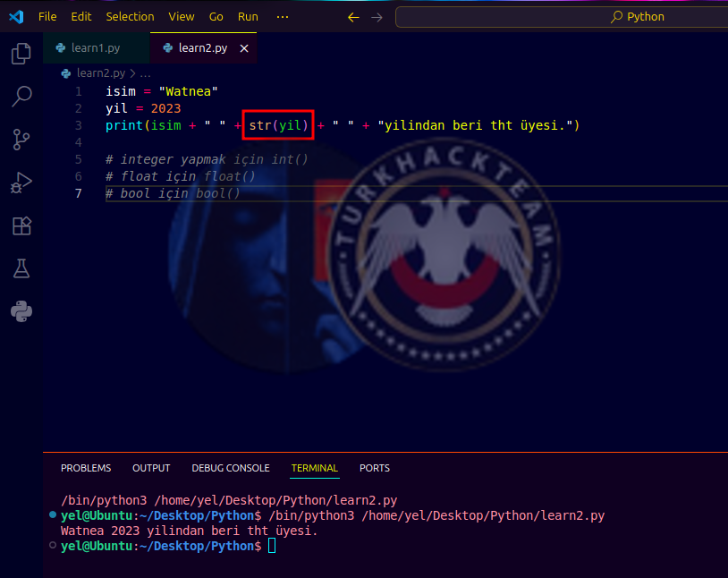Viewport: 728px width, 578px height.
Task: Click line number 7 in the gutter
Action: [x=79, y=193]
